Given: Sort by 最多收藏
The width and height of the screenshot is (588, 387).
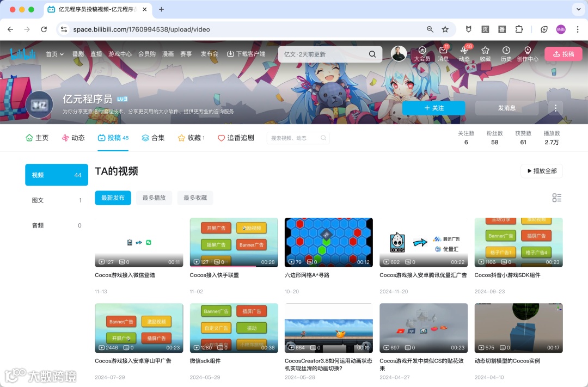Looking at the screenshot, I should (x=195, y=198).
